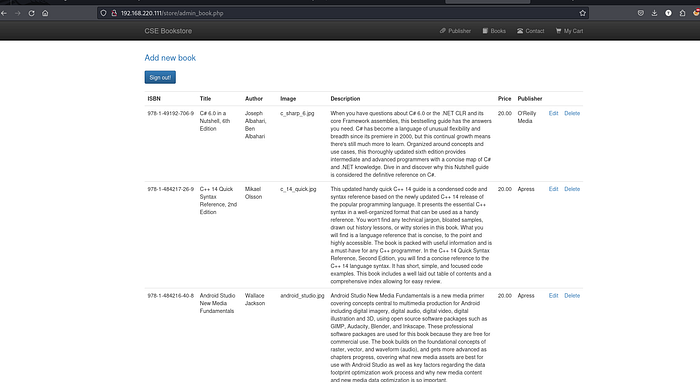Open the Books nav item
The width and height of the screenshot is (700, 382).
click(494, 31)
